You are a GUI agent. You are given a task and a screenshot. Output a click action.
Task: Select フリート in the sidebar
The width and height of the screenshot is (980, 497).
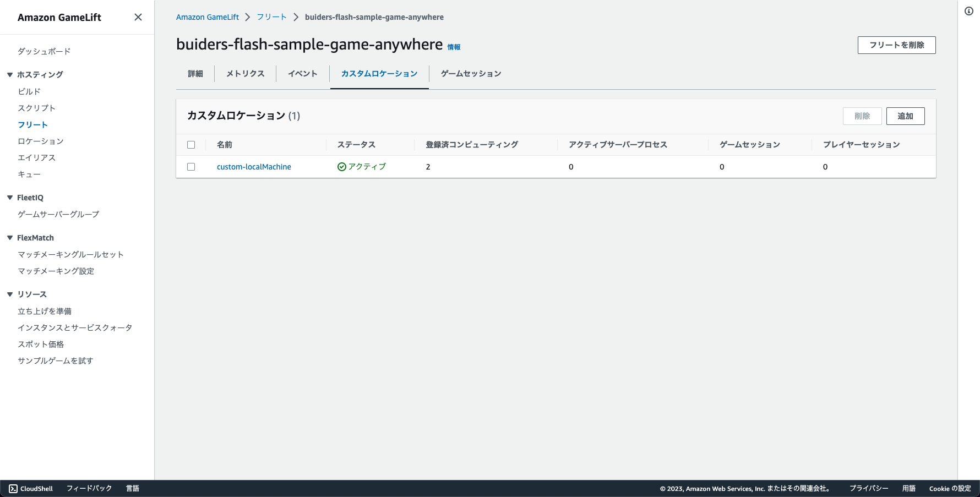click(x=32, y=124)
